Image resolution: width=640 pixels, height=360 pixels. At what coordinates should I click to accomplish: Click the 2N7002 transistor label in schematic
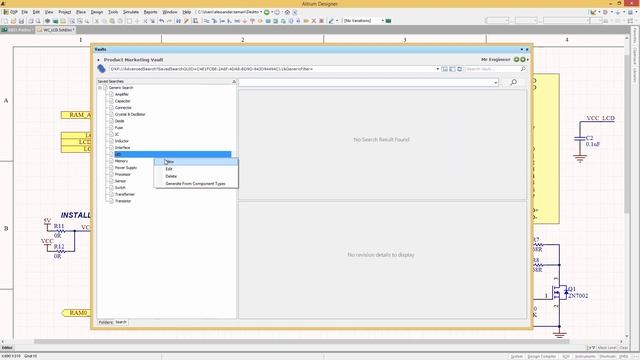click(578, 296)
